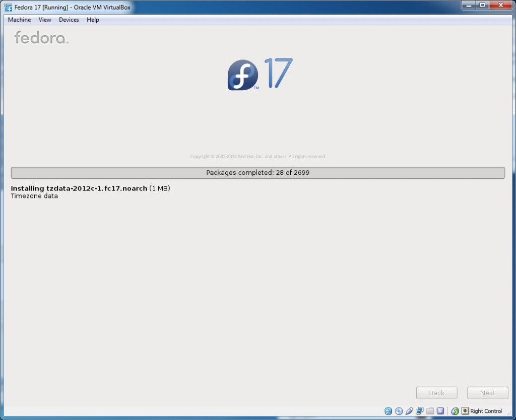The image size is (516, 420).
Task: Click the shared folders status icon
Action: [x=430, y=411]
